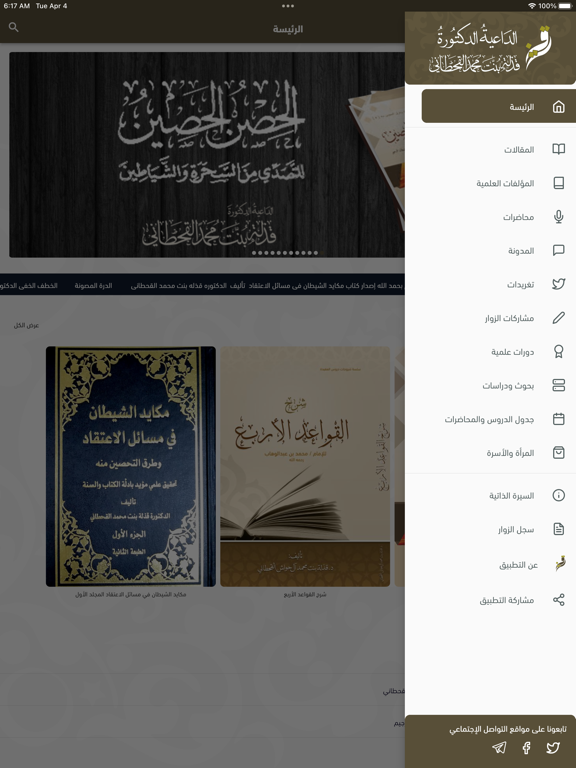Tap the document icon for سجل الزوار

(x=558, y=529)
